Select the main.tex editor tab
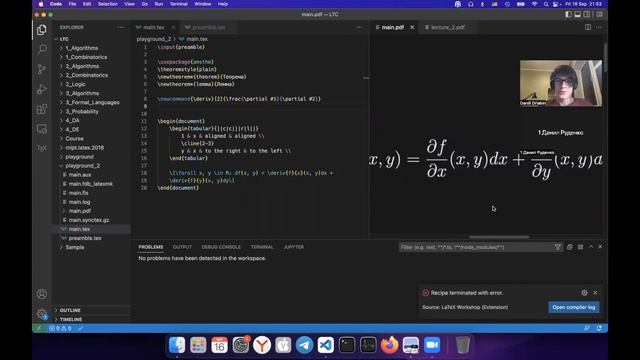 coord(154,27)
